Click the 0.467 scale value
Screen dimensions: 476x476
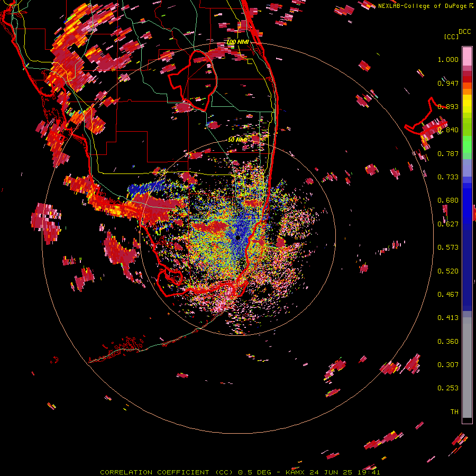[448, 295]
